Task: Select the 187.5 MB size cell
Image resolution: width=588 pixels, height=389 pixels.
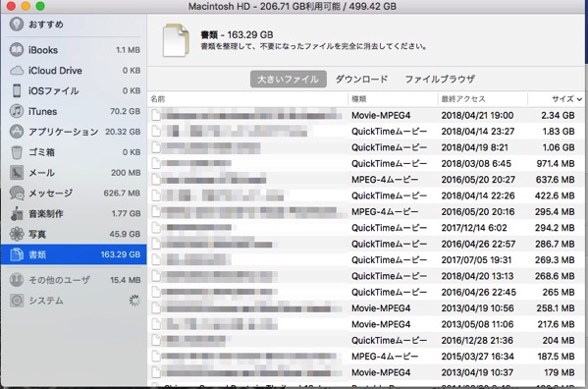Action: point(556,357)
